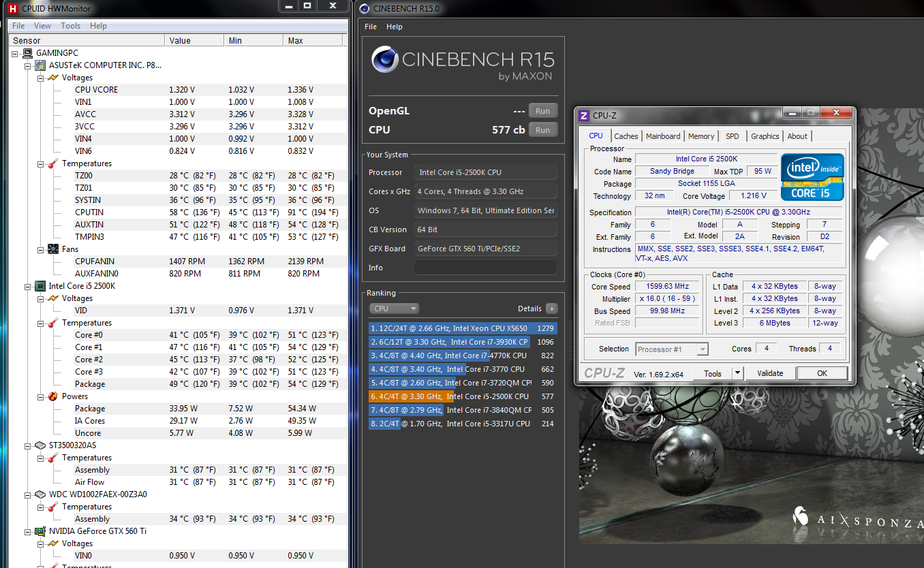The width and height of the screenshot is (924, 568).
Task: Open the CPU ranking type dropdown in Cinebench
Action: click(394, 309)
